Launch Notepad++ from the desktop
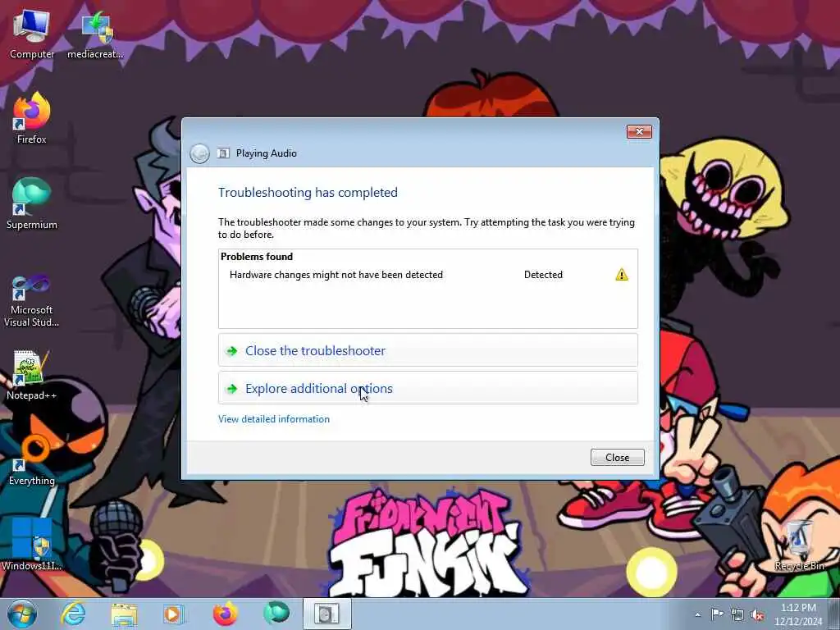The width and height of the screenshot is (840, 630). point(31,375)
